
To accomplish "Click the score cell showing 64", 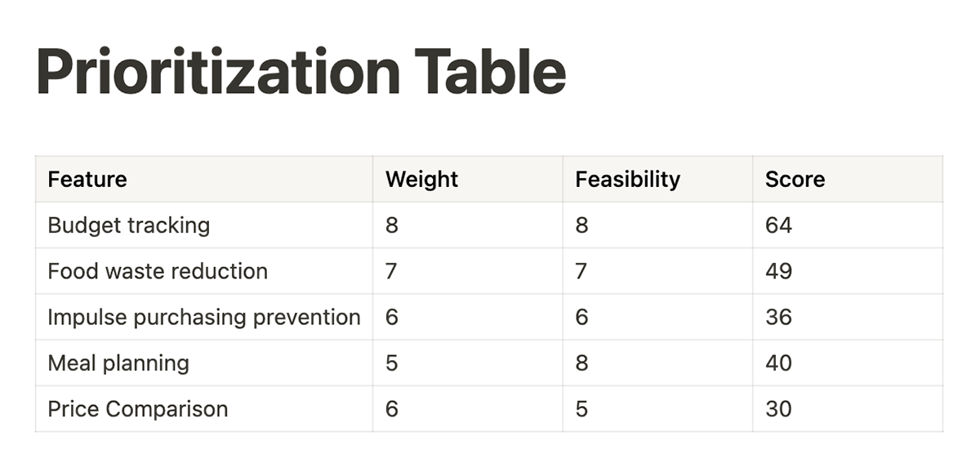I will (x=848, y=225).
